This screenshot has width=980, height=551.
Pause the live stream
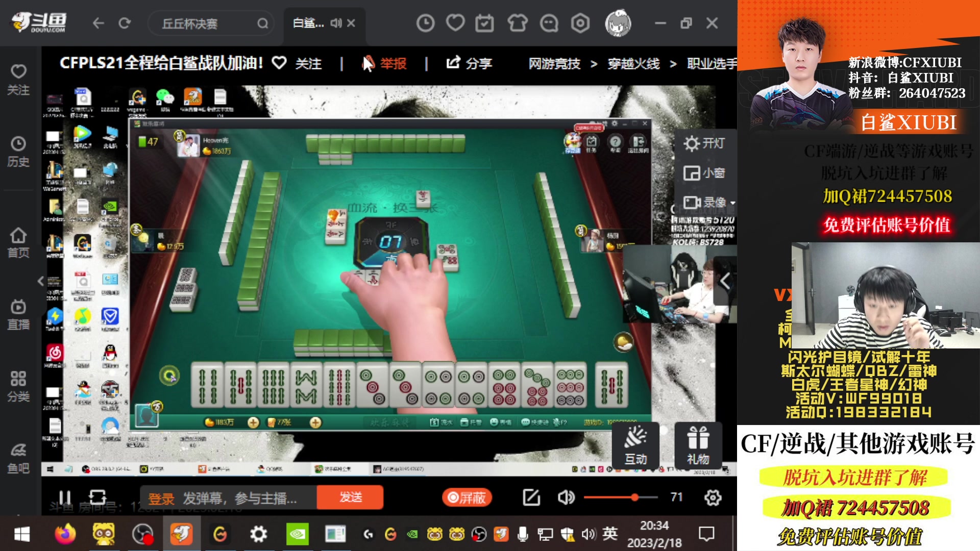65,497
